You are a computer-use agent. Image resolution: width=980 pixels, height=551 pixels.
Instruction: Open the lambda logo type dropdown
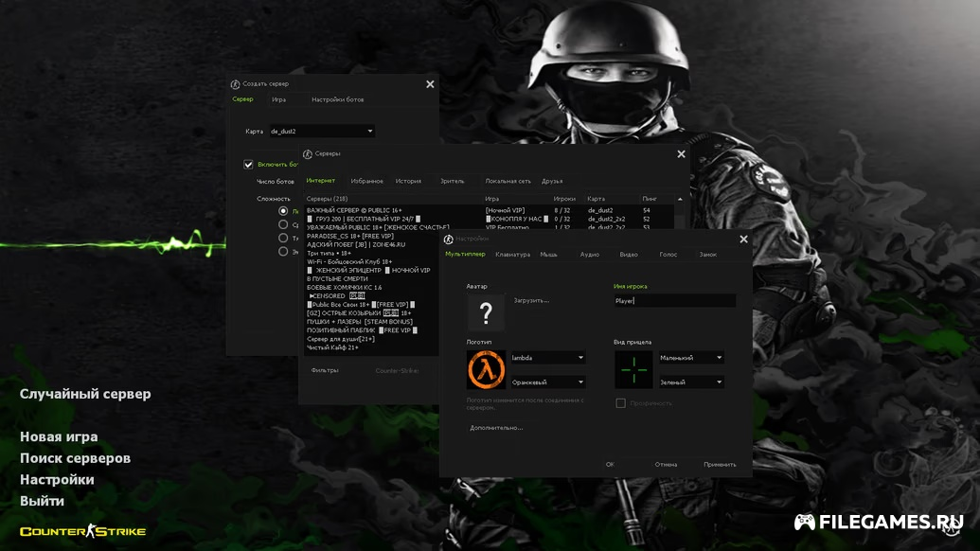(x=547, y=358)
